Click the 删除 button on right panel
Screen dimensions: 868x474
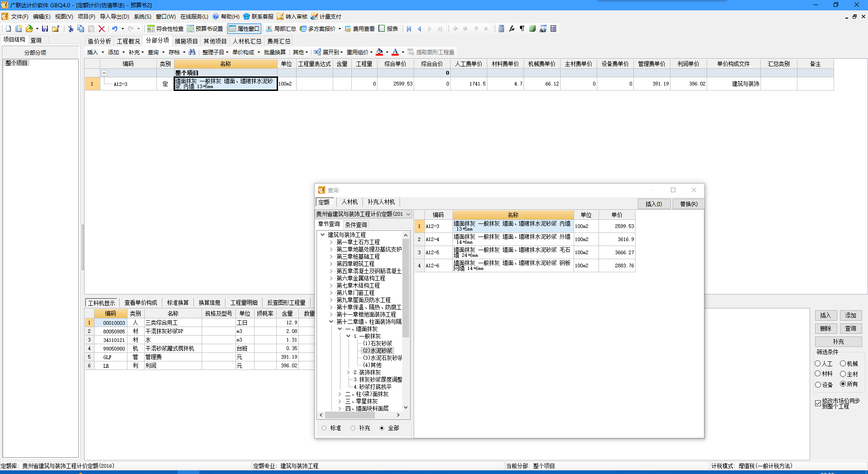[x=826, y=329]
